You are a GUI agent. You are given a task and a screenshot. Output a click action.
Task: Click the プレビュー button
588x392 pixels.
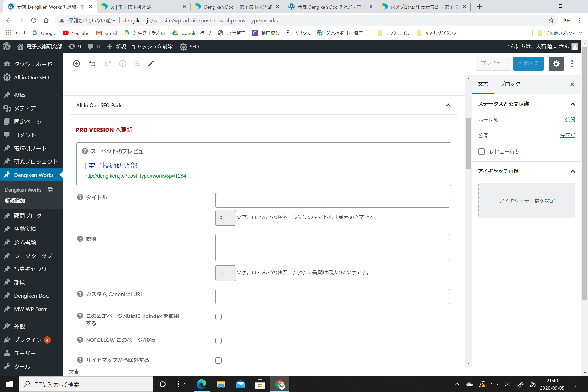pyautogui.click(x=493, y=63)
